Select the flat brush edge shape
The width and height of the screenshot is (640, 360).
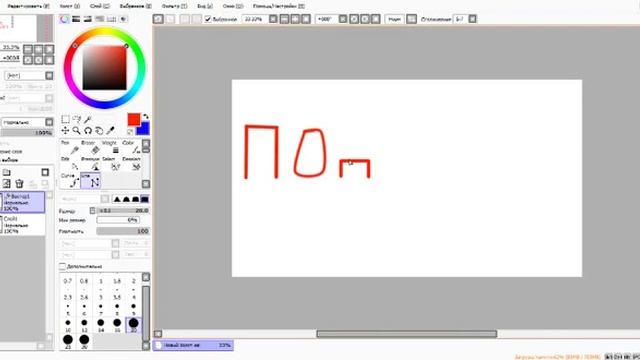click(x=144, y=199)
